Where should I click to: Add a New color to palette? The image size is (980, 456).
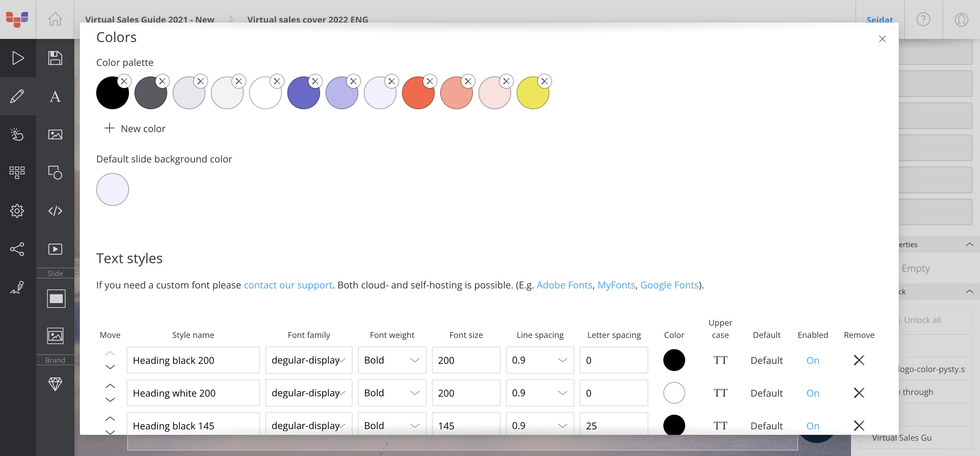pyautogui.click(x=135, y=128)
